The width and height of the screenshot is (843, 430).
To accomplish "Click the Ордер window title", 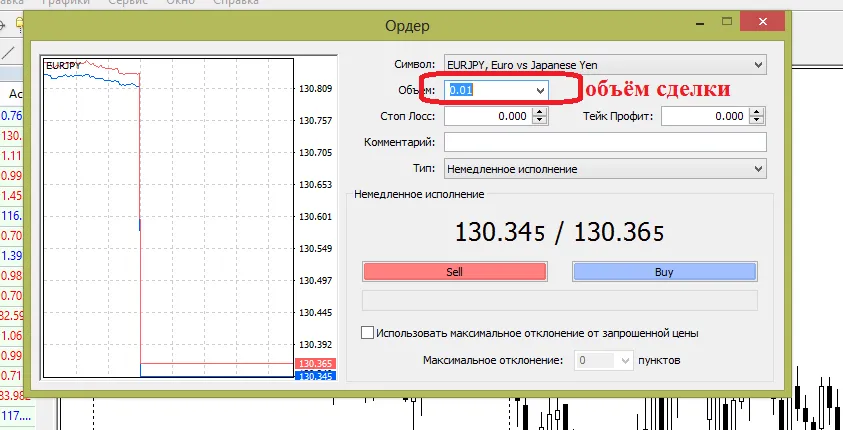I will pyautogui.click(x=408, y=26).
